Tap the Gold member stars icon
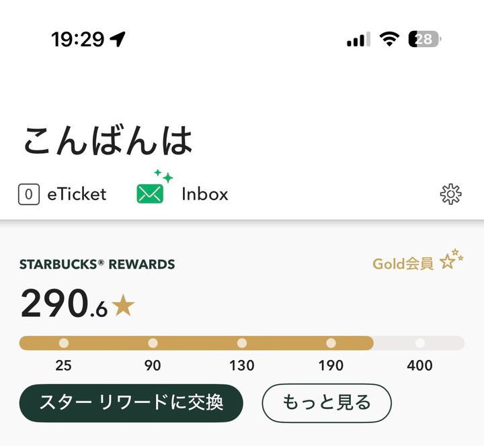484x448 pixels. [x=452, y=259]
